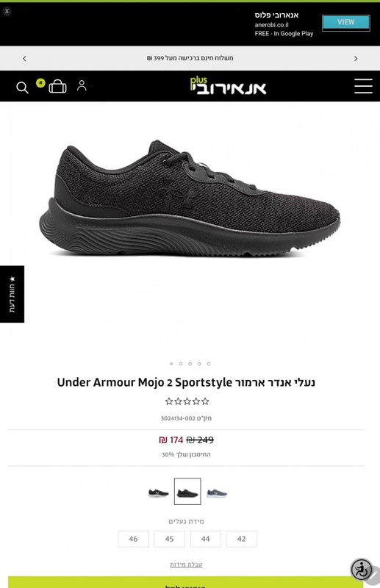Select shoe size 46
Screen dimensions: 380x588
point(133,539)
